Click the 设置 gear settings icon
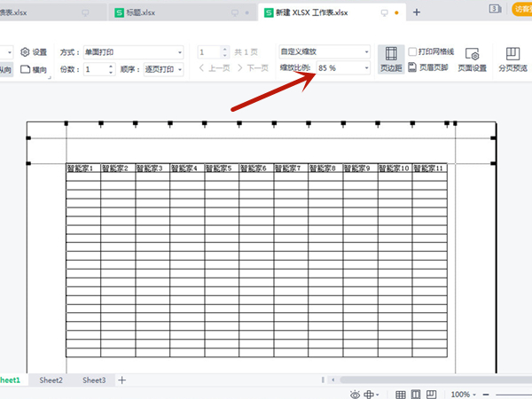Screen dimensions: 532x399 point(33,52)
